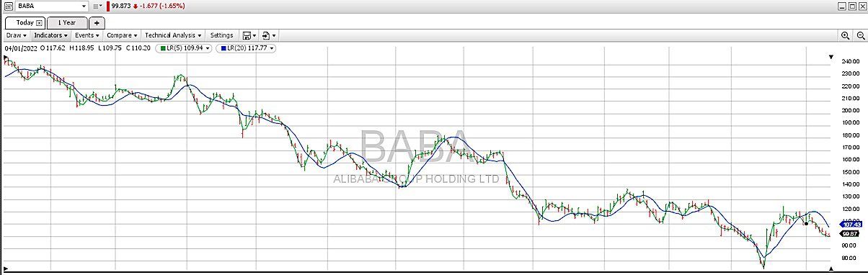Click the Settings button
Image resolution: width=868 pixels, height=275 pixels.
(x=221, y=35)
